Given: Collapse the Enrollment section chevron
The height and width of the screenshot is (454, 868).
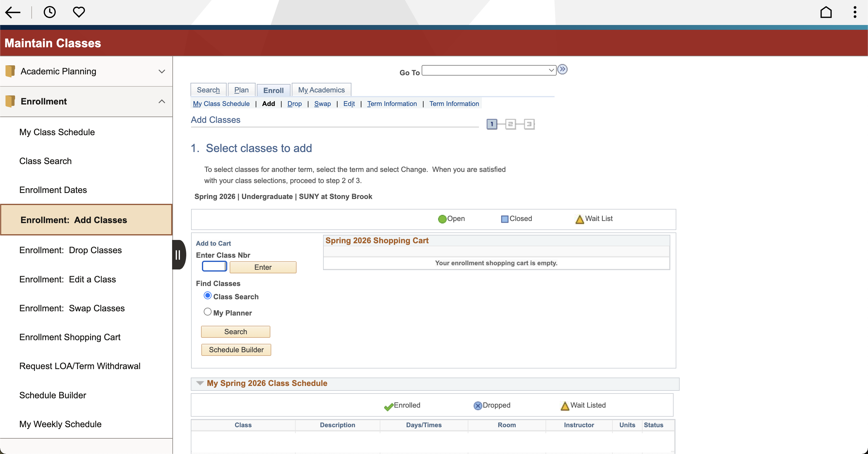Looking at the screenshot, I should (x=162, y=101).
